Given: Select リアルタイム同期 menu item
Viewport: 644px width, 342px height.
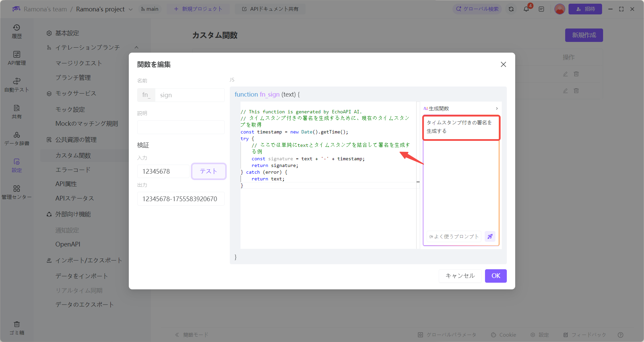Looking at the screenshot, I should pos(79,291).
